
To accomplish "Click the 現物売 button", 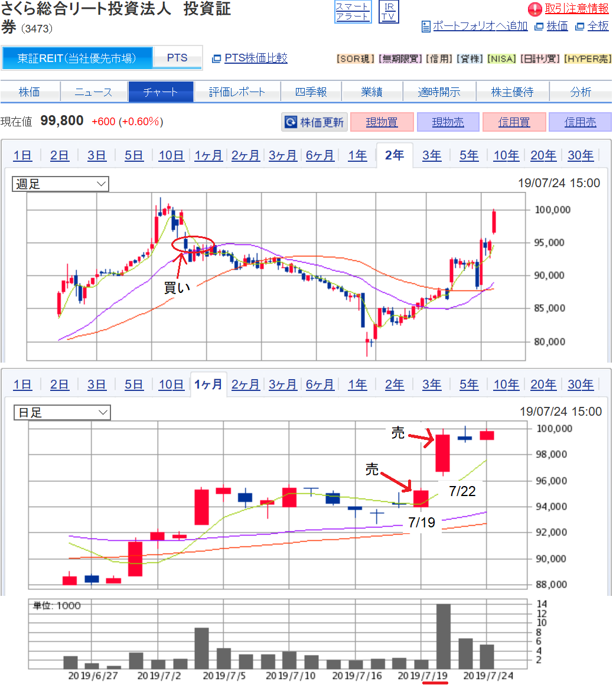I will (x=448, y=122).
